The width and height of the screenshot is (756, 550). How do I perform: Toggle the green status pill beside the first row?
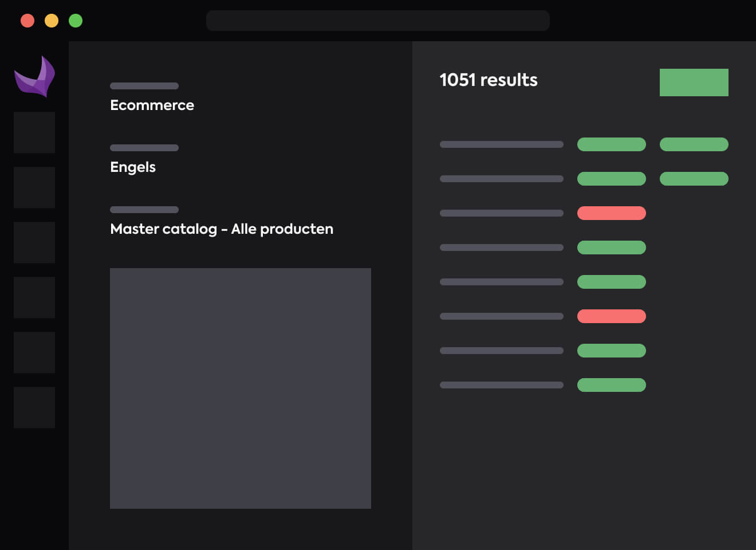[612, 144]
